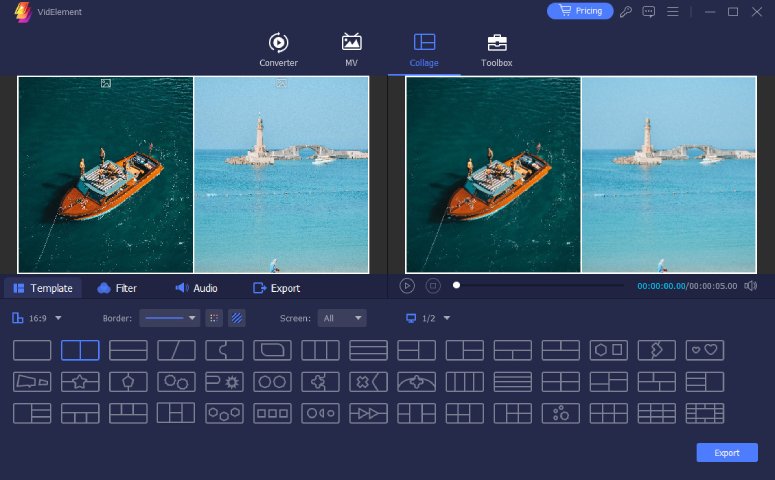
Task: Expand the 16:9 aspect ratio dropdown
Action: [37, 318]
